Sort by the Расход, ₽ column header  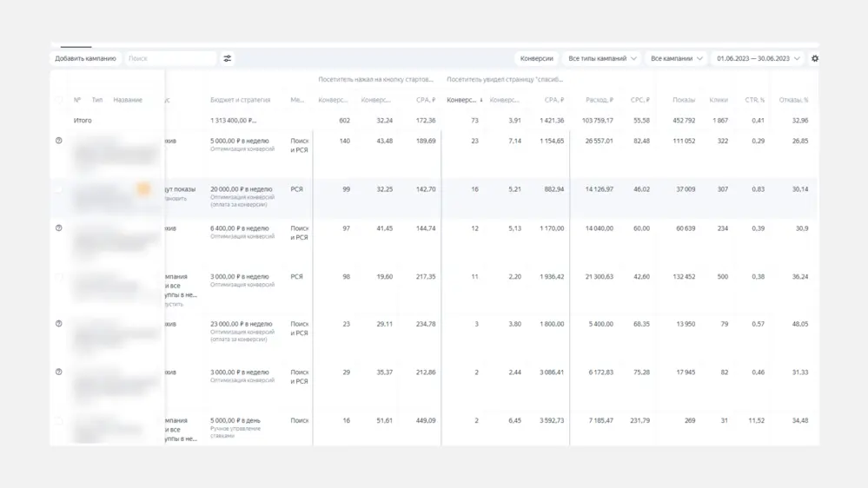tap(599, 100)
